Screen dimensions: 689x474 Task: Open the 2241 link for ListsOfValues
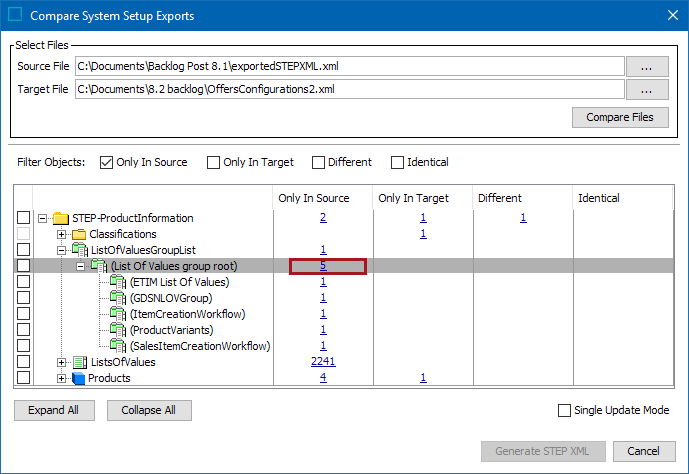click(323, 362)
